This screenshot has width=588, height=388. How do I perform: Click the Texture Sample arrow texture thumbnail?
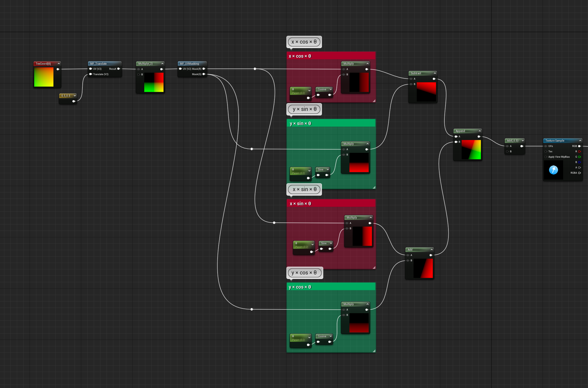(553, 170)
